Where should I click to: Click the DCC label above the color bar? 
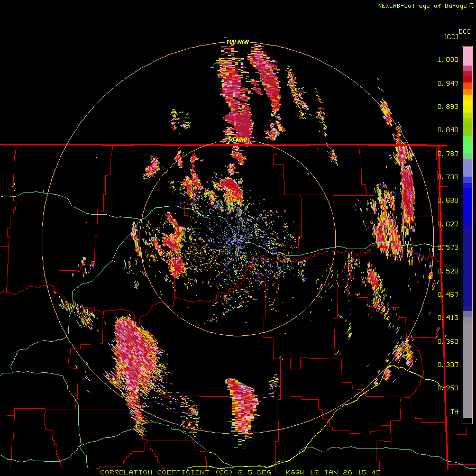464,32
